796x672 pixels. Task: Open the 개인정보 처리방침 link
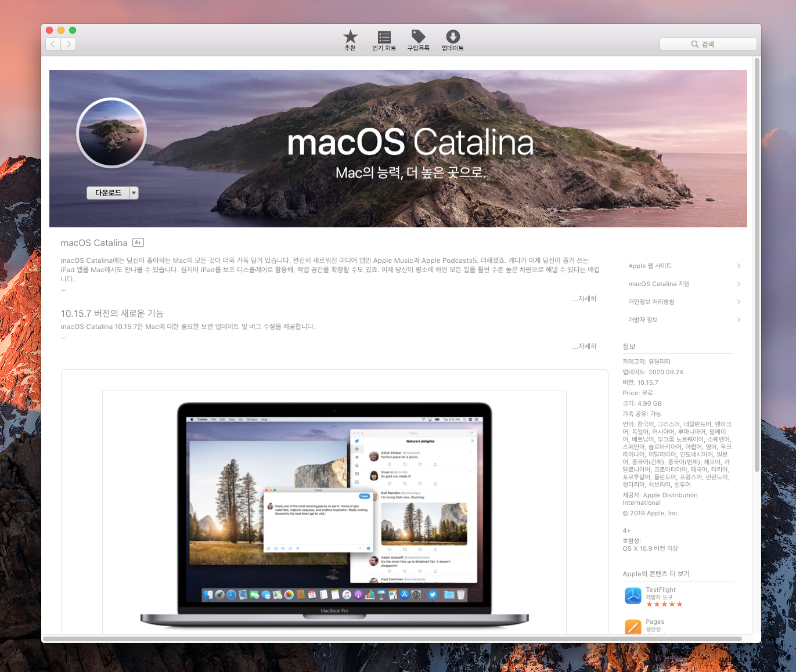pos(651,302)
